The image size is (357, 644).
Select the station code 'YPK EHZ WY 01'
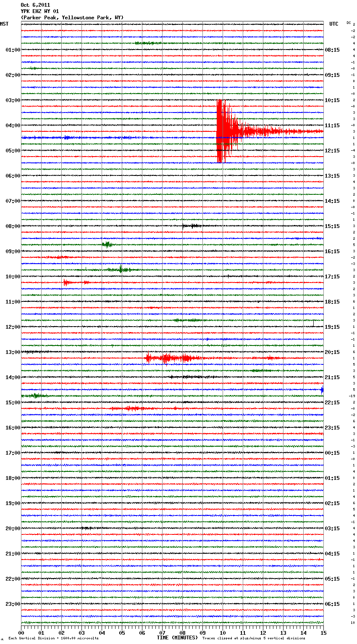40,11
